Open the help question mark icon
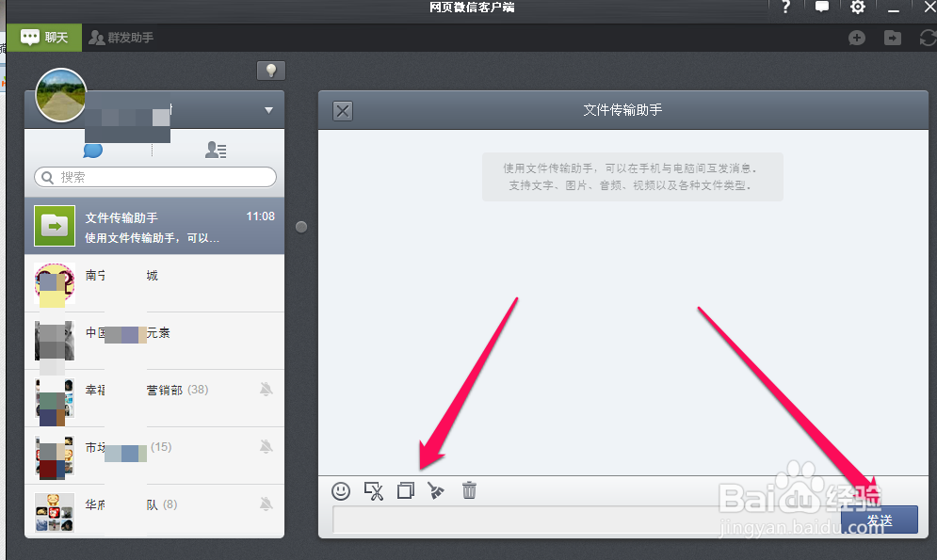 coord(786,8)
